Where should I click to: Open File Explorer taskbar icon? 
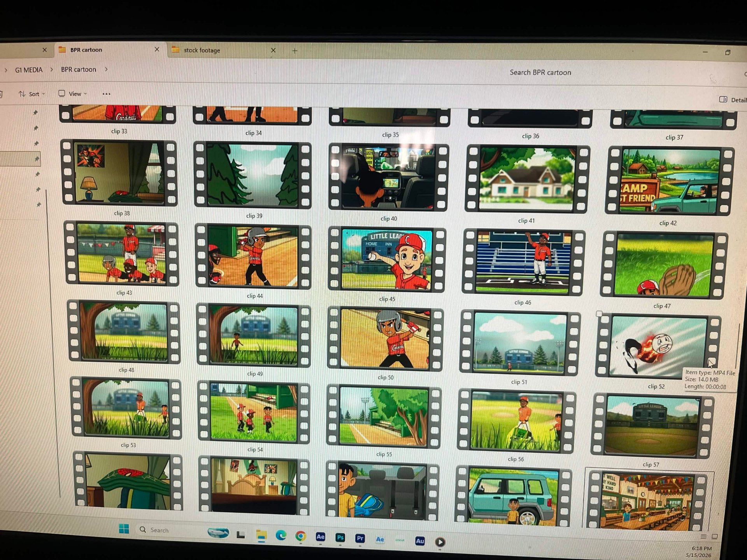tap(261, 535)
